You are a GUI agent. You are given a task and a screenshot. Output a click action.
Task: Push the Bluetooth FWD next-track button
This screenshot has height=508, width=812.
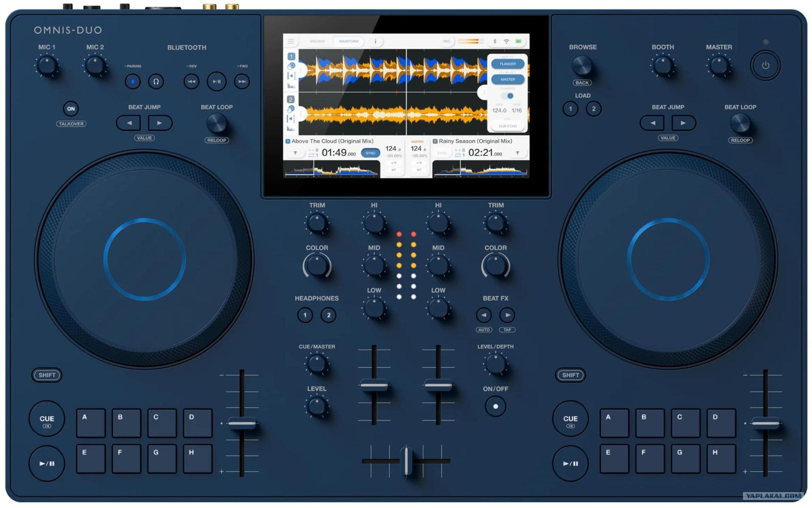[x=242, y=82]
